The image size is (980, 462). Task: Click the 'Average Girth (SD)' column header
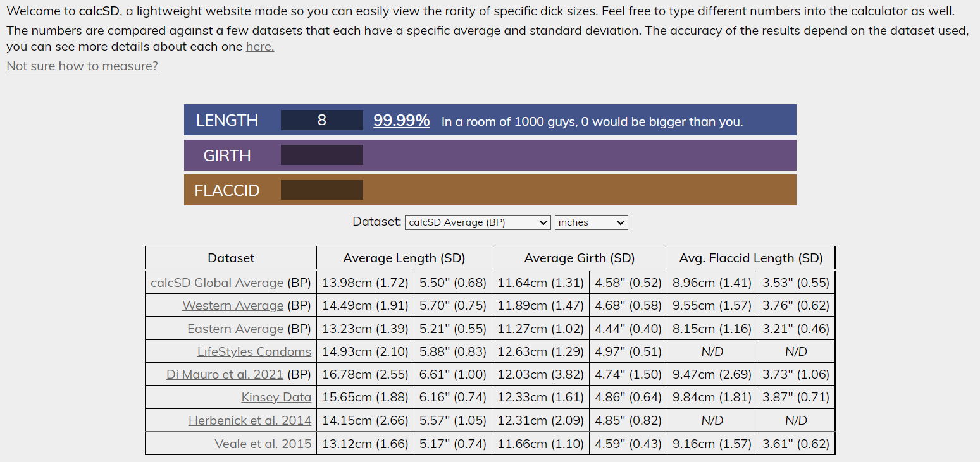(580, 258)
